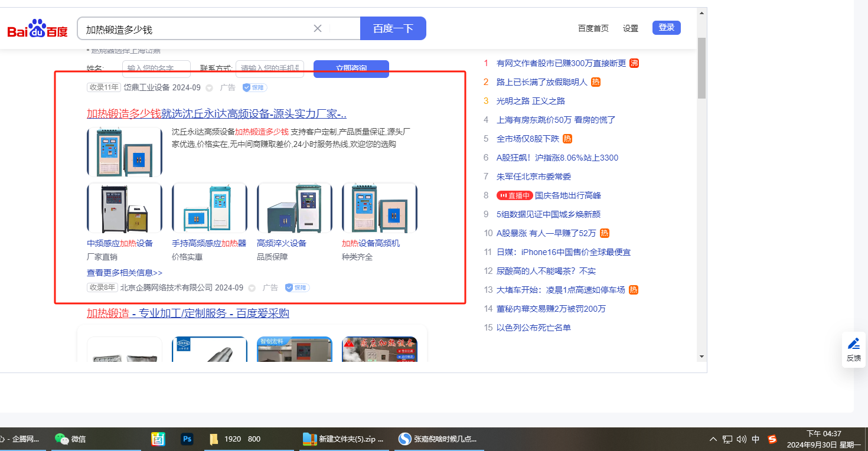Click the page scrollbar down arrow

tap(701, 357)
